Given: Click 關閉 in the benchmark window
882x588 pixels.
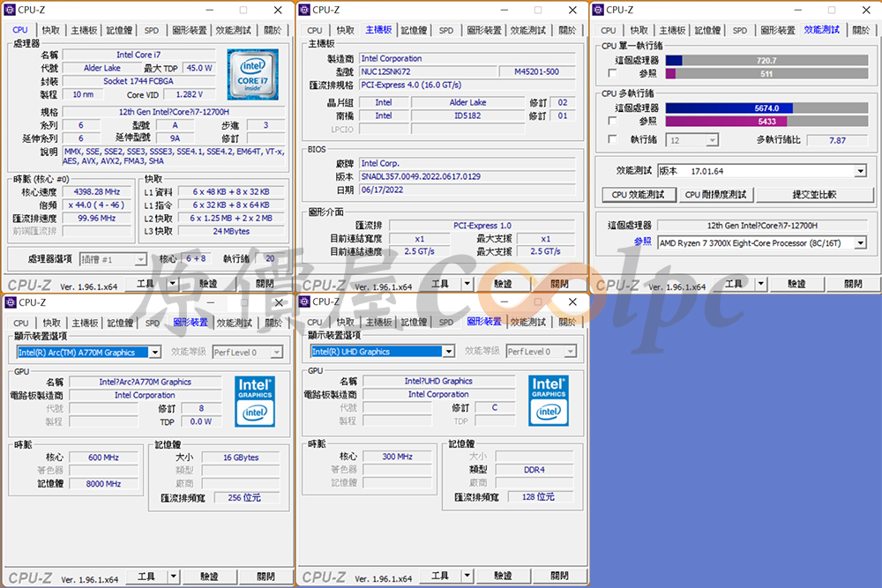Looking at the screenshot, I should coord(853,284).
